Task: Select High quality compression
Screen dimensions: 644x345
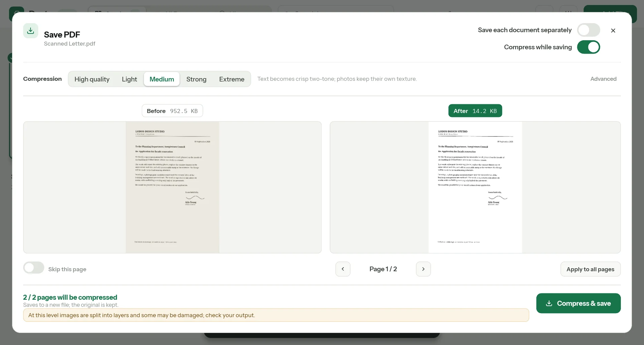Action: (92, 79)
